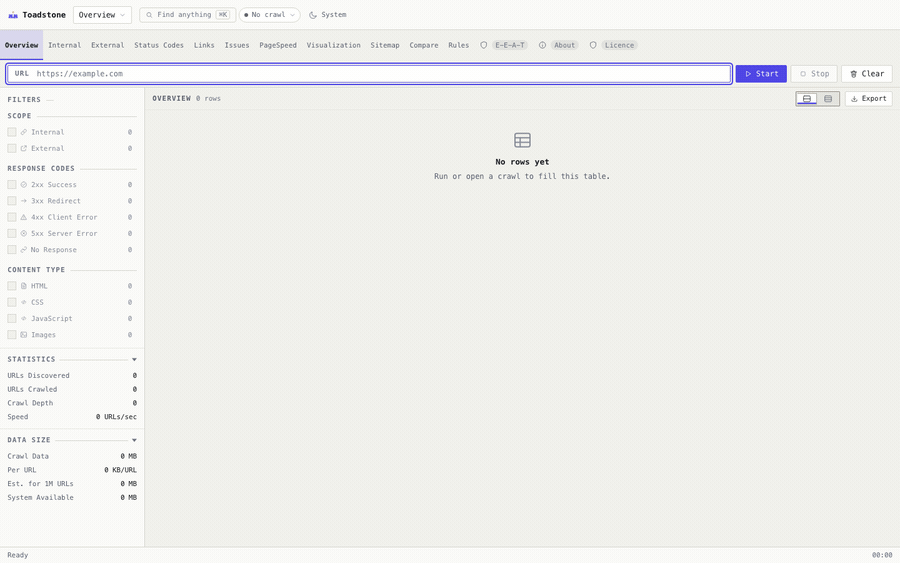This screenshot has width=900, height=563.
Task: Collapse the Data Size section arrow
Action: tap(134, 440)
